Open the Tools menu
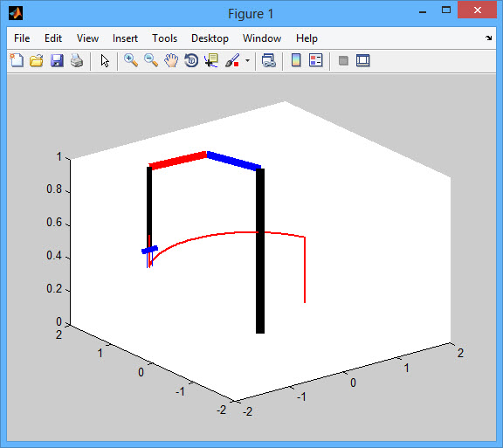Screen dimensions: 503x448 click(164, 38)
